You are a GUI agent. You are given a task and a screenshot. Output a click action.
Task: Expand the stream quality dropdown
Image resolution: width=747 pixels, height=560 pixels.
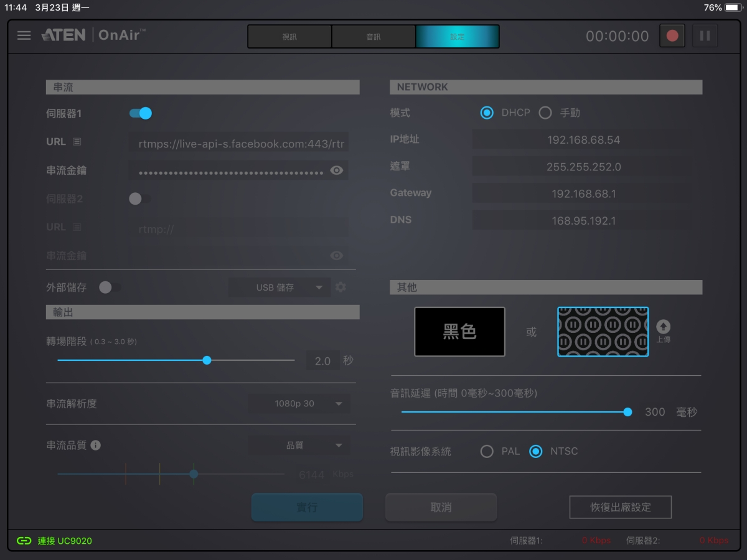click(299, 446)
